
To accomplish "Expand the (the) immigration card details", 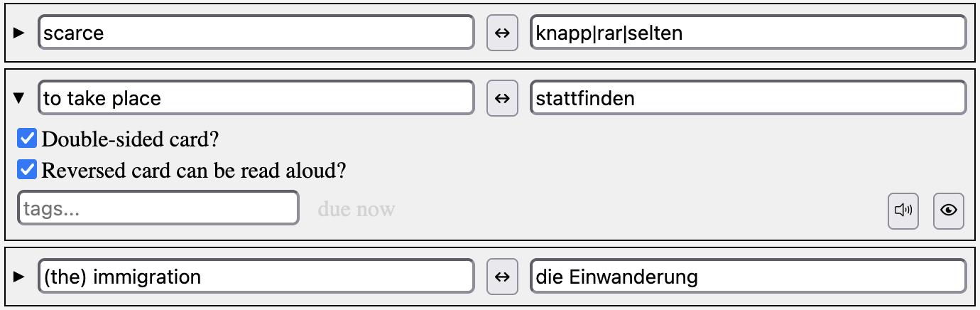I will tap(19, 277).
